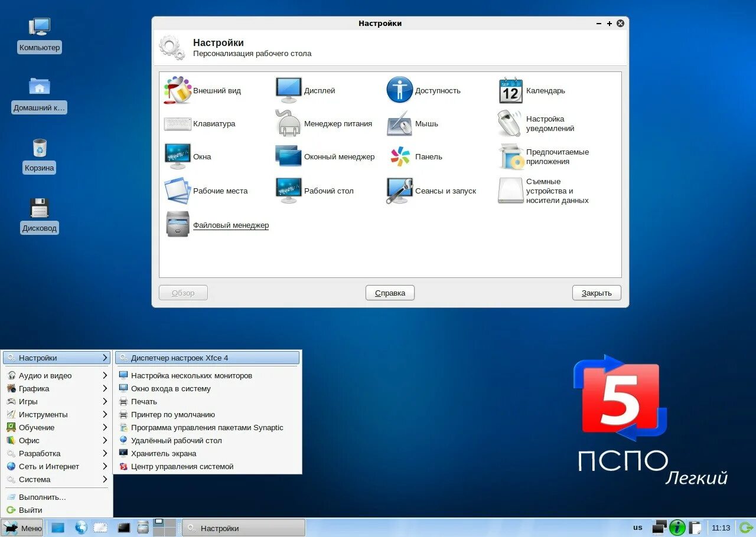756x537 pixels.
Task: Select Печать from the settings submenu
Action: [x=145, y=401]
